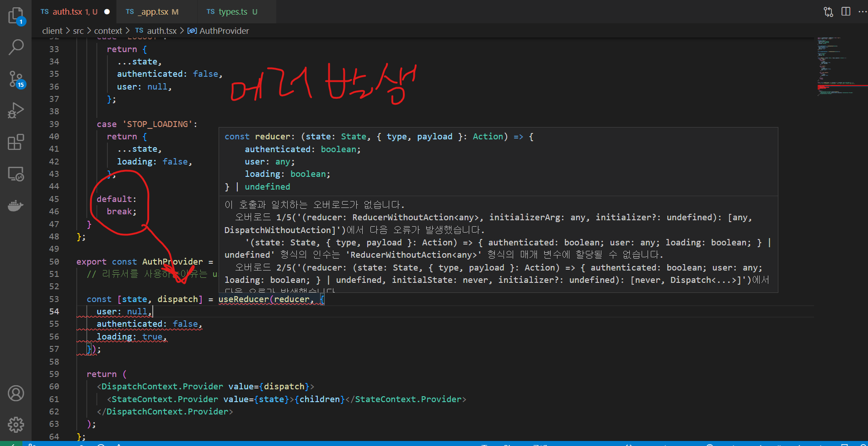This screenshot has width=868, height=446.
Task: Select 'src' in the breadcrumb
Action: (x=78, y=31)
